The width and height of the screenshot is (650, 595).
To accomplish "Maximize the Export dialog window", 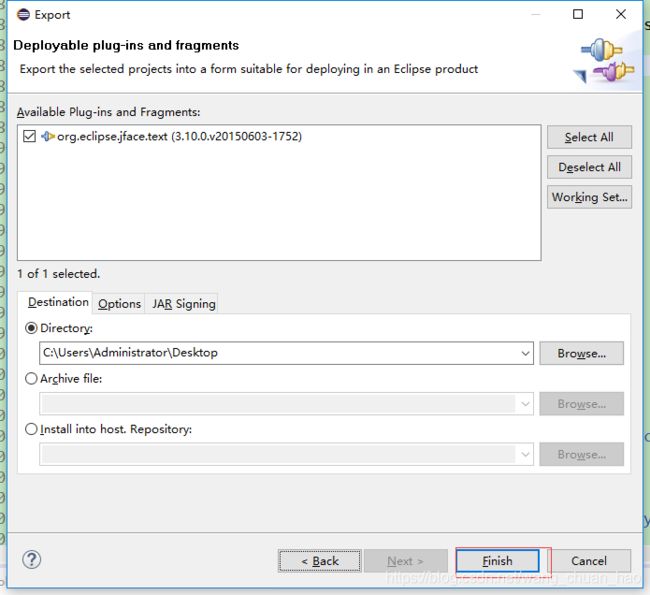I will click(577, 15).
